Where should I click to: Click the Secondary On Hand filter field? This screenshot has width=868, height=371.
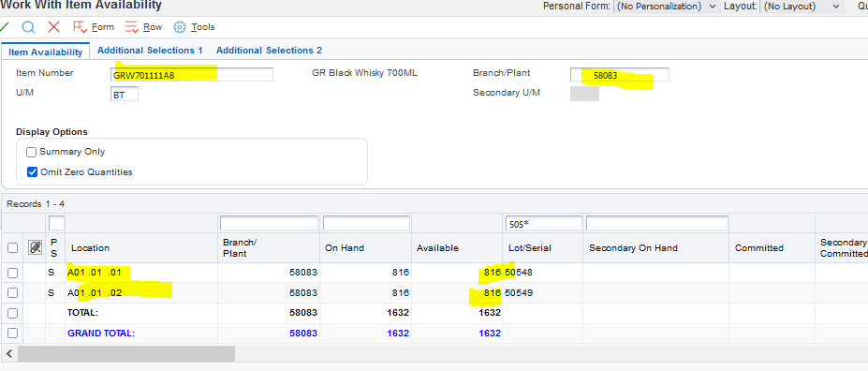[x=656, y=223]
